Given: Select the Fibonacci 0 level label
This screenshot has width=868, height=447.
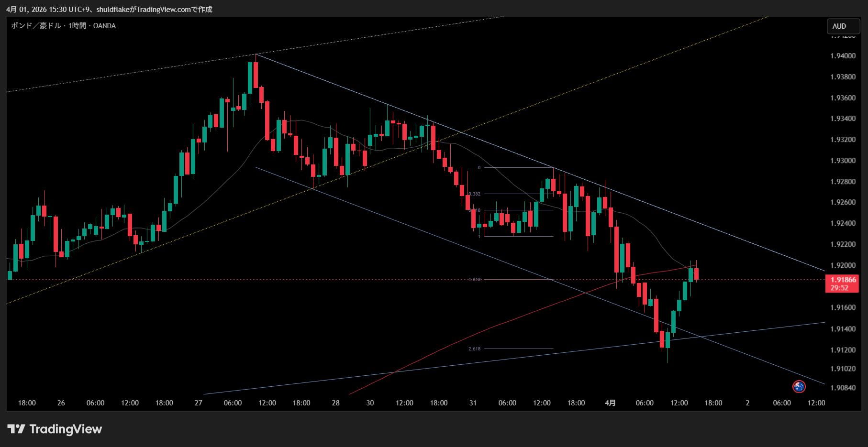Looking at the screenshot, I should pyautogui.click(x=479, y=168).
